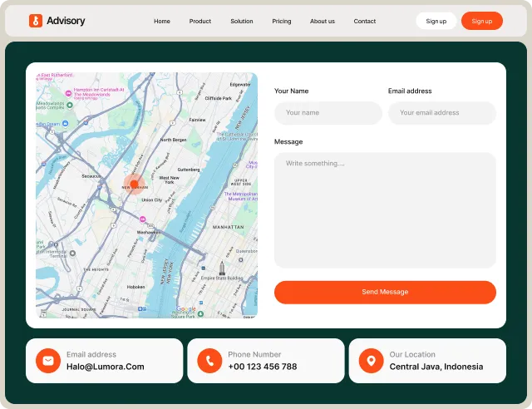The width and height of the screenshot is (532, 409).
Task: Click the North Bergen map label
Action: tap(173, 140)
